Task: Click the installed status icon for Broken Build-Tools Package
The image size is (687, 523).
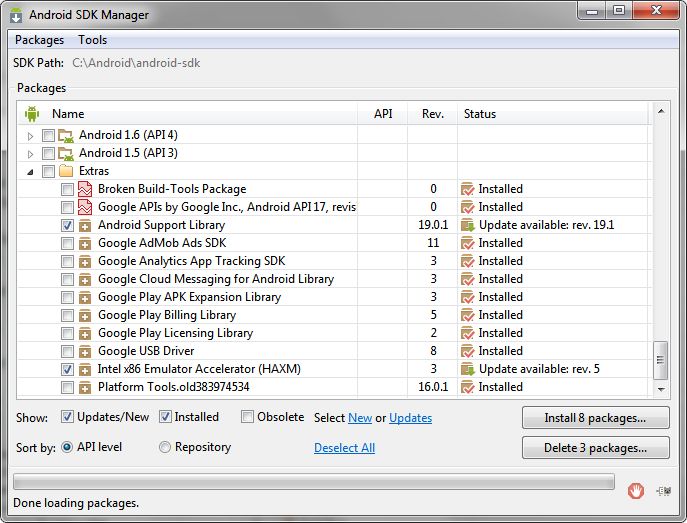Action: 468,189
